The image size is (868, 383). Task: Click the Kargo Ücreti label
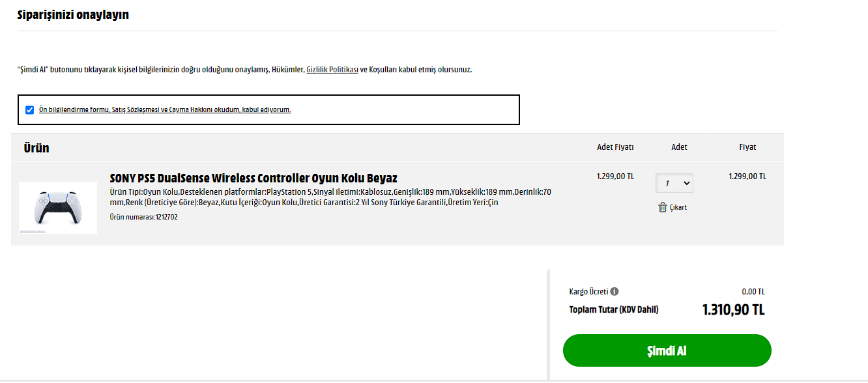tap(588, 292)
